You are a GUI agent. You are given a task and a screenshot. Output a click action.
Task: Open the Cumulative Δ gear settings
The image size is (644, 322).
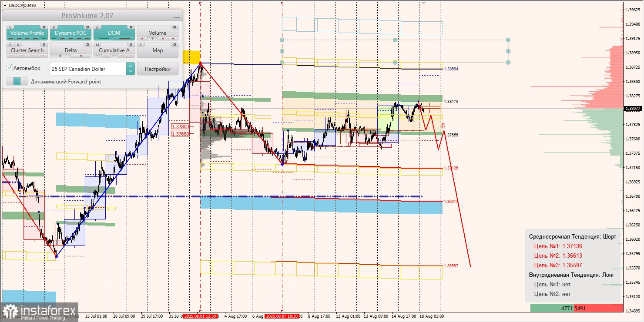(131, 44)
